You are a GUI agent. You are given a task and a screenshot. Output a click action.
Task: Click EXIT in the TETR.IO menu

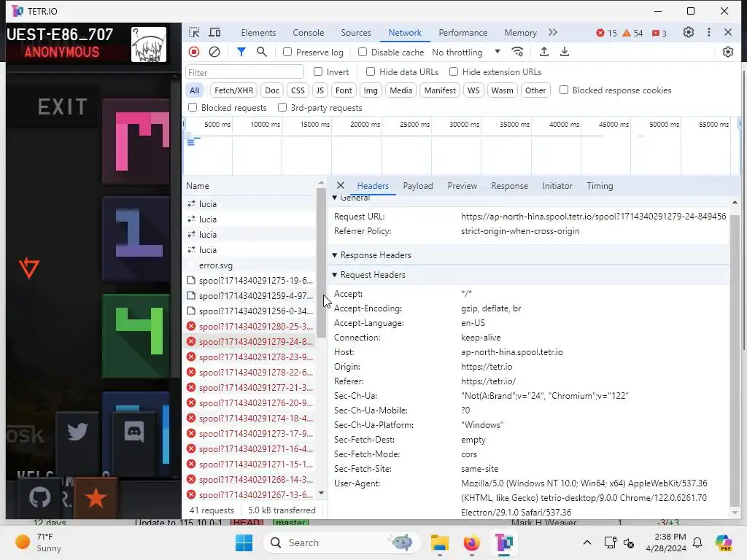63,106
